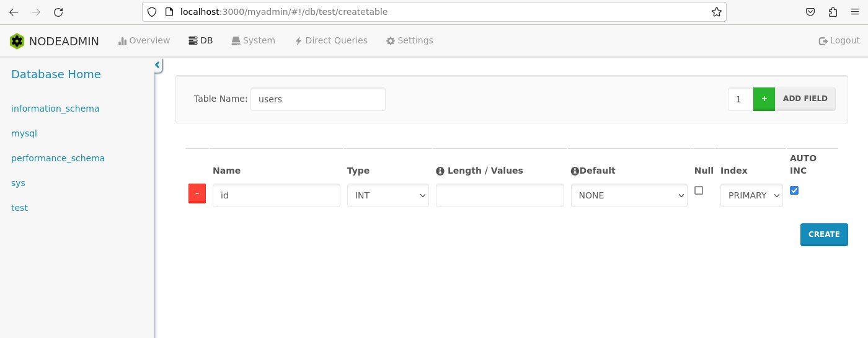Viewport: 868px width, 338px height.
Task: Open the Index dropdown showing PRIMARY
Action: pyautogui.click(x=751, y=195)
